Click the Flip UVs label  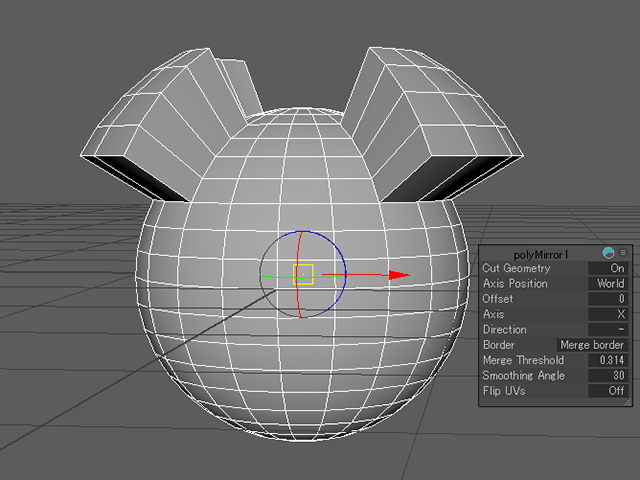[x=504, y=391]
